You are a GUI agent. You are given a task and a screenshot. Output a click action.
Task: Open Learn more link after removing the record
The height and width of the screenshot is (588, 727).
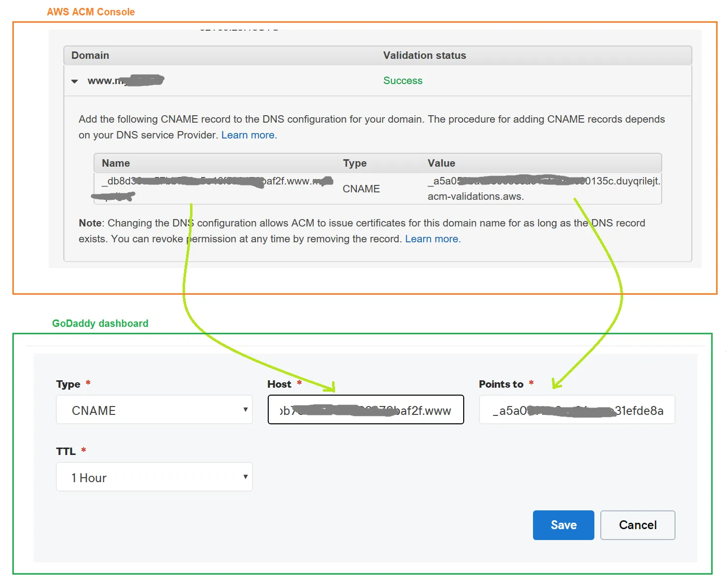(433, 239)
